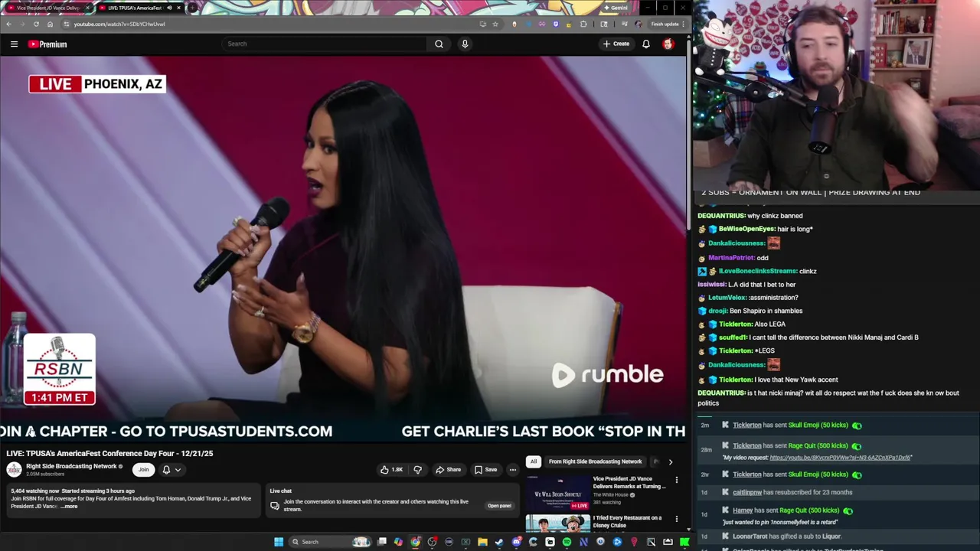
Task: Open options for Disney Cruise video suggestion
Action: coord(676,519)
